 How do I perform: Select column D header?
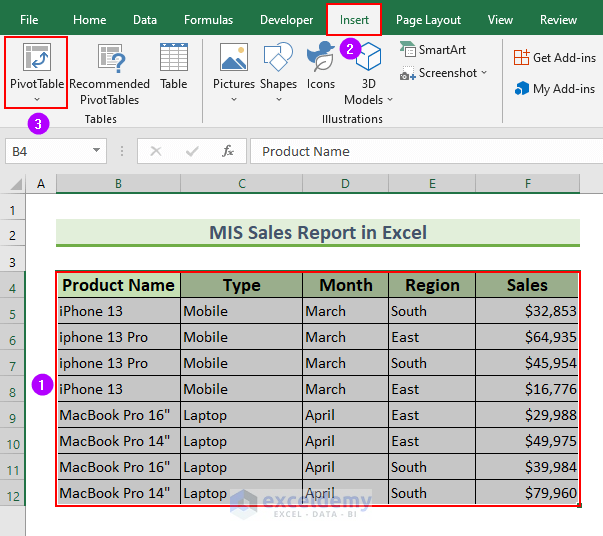click(x=345, y=184)
